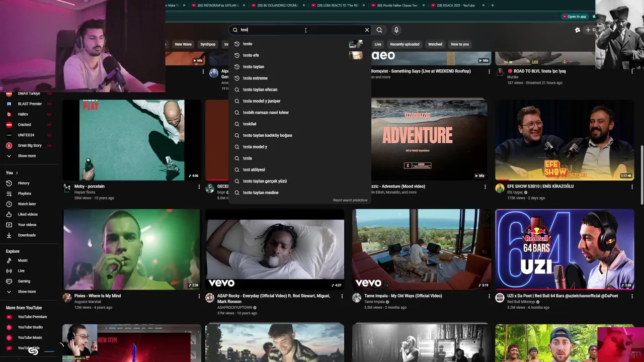Click into the search text field
Viewport: 644px width, 362px height.
[299, 30]
